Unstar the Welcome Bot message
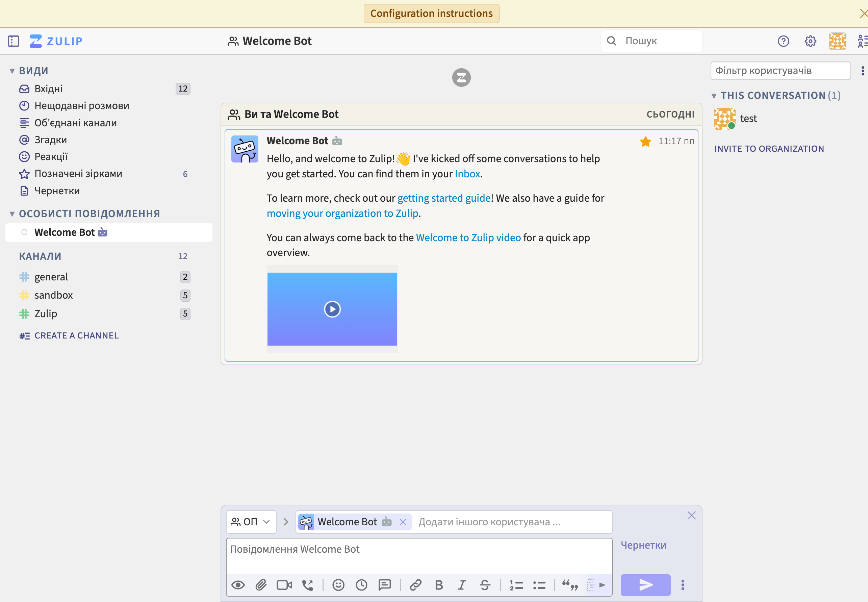The image size is (868, 602). pyautogui.click(x=645, y=142)
